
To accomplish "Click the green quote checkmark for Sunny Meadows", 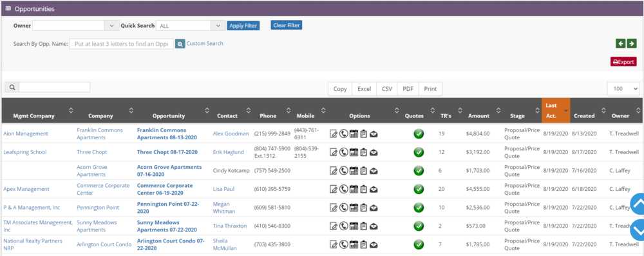I will tap(419, 226).
